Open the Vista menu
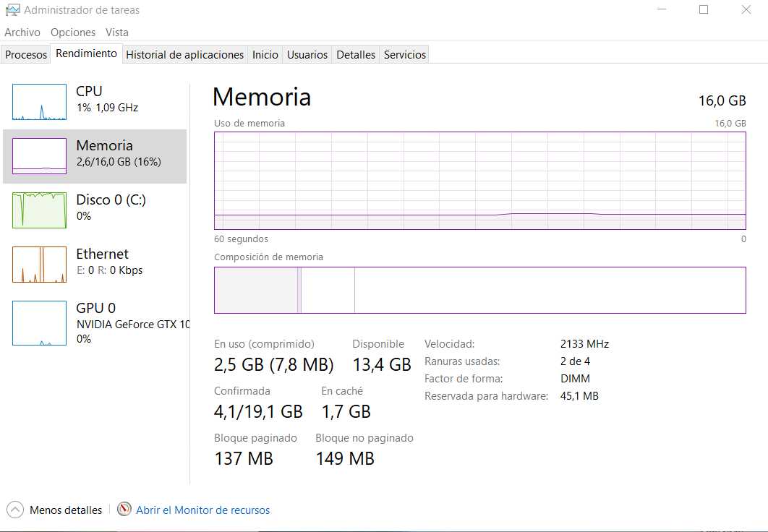Image resolution: width=768 pixels, height=532 pixels. coord(117,33)
